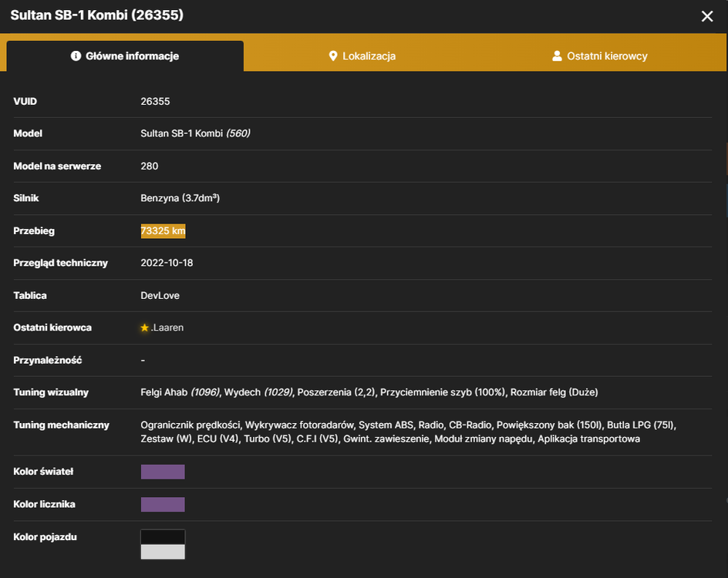This screenshot has height=578, width=728.
Task: Switch to the Lokalizacja tab
Action: click(x=362, y=56)
